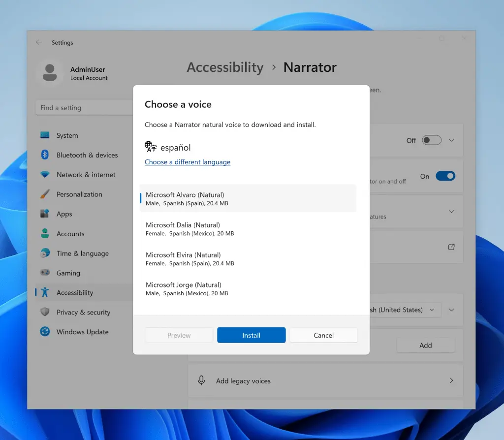Toggle the Narrator Off switch

click(x=432, y=140)
